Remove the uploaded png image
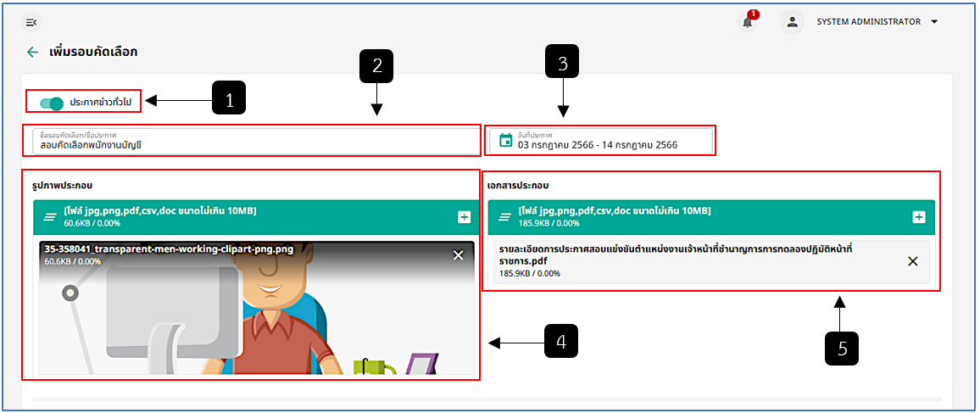Viewport: 980px width, 413px height. [x=458, y=255]
